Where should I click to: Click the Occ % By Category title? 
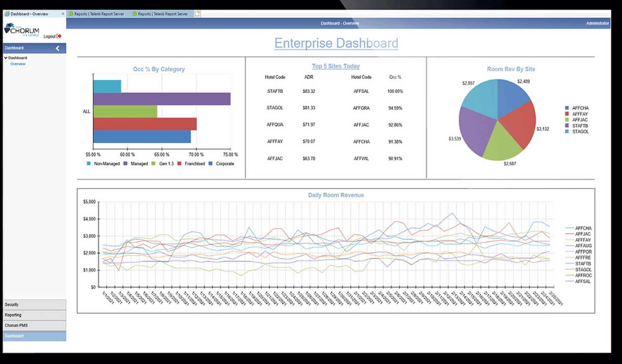(159, 69)
